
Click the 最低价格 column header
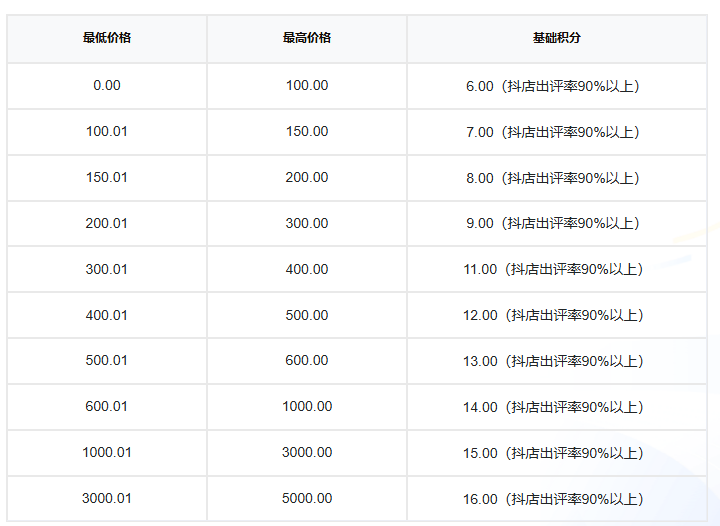[x=107, y=38]
